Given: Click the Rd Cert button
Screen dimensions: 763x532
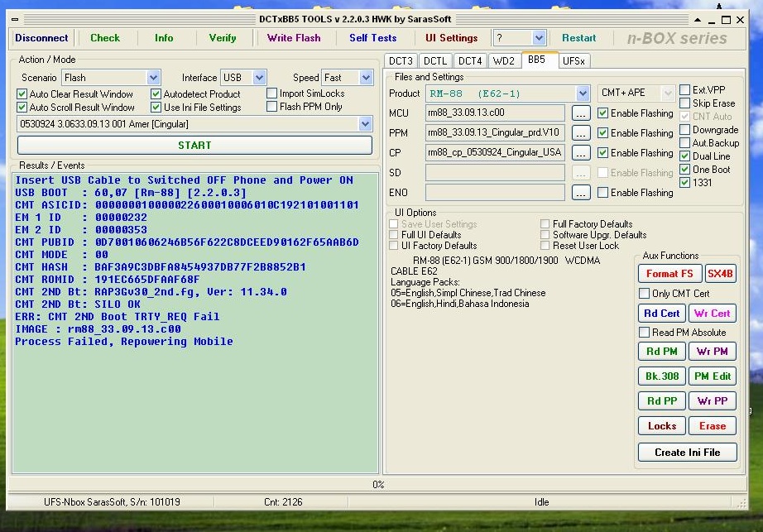Looking at the screenshot, I should [x=662, y=314].
